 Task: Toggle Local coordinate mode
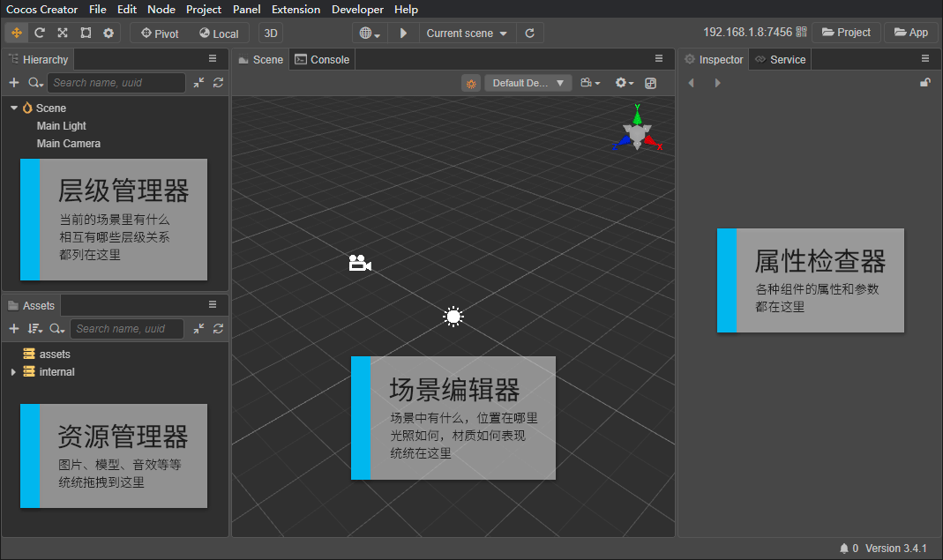[219, 34]
